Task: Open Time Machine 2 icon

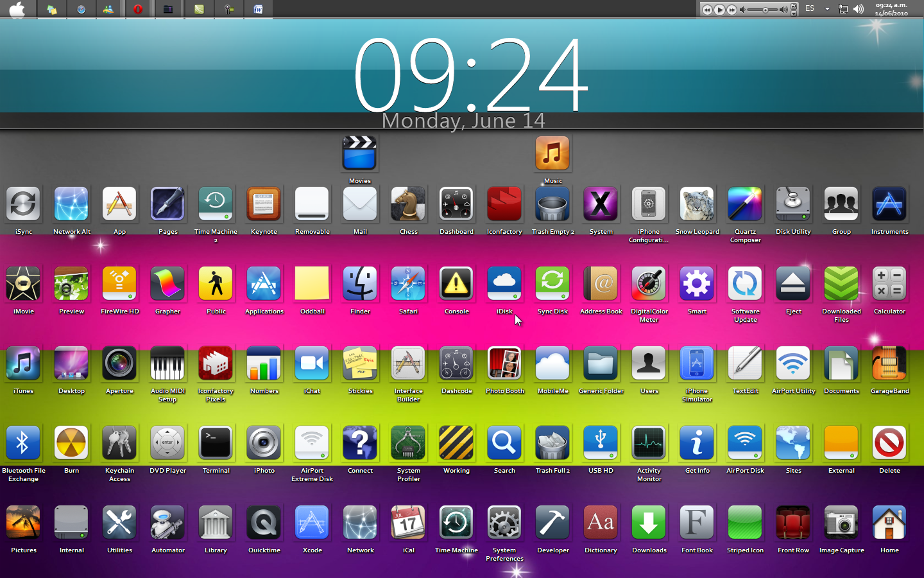Action: coord(216,204)
